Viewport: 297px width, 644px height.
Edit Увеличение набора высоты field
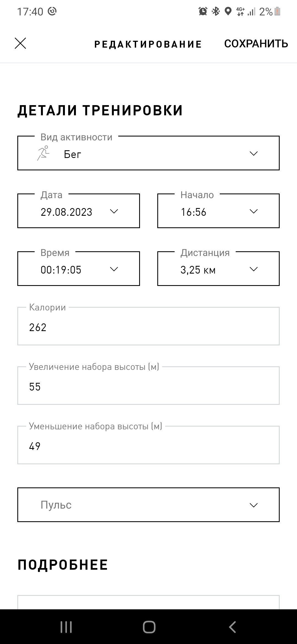point(148,386)
